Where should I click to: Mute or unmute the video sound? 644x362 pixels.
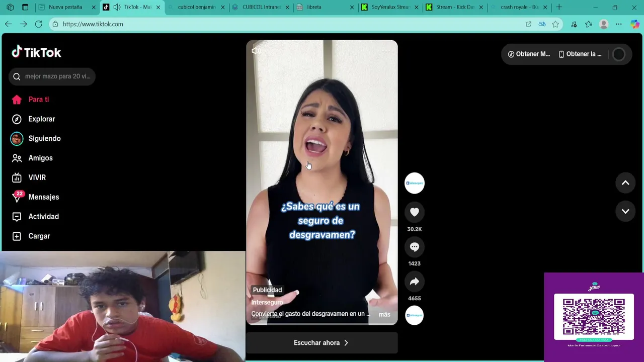pyautogui.click(x=256, y=51)
